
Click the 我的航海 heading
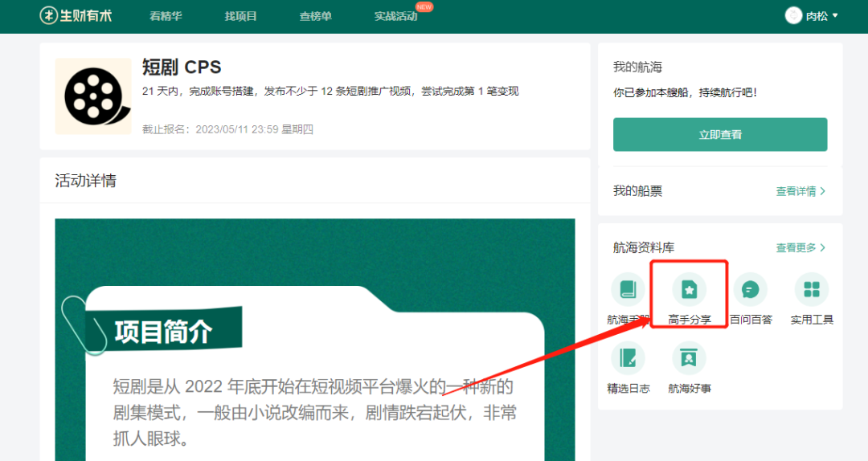point(637,67)
